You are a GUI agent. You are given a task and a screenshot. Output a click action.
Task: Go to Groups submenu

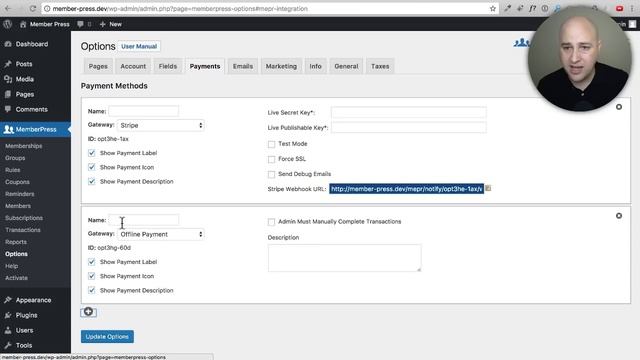coord(15,158)
